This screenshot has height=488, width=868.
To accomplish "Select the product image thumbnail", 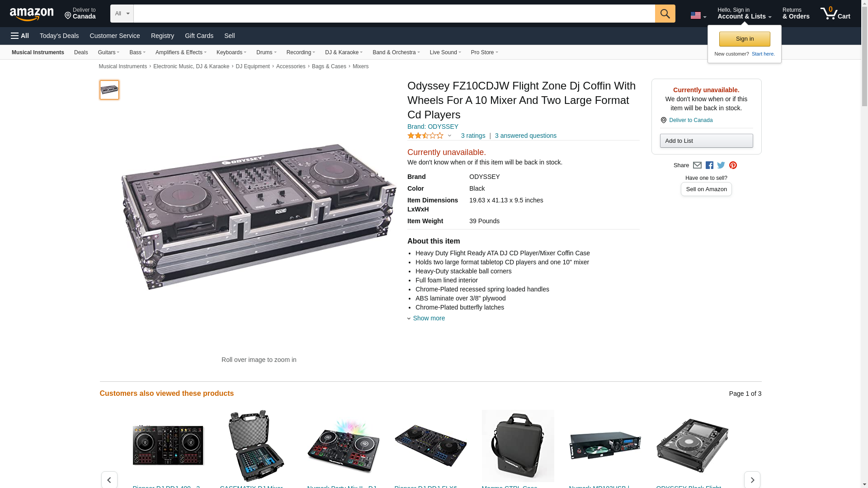I will coord(109,90).
